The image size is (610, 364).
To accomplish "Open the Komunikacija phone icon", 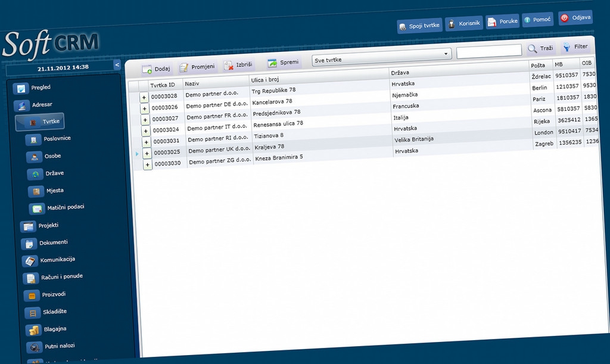I will pyautogui.click(x=30, y=261).
